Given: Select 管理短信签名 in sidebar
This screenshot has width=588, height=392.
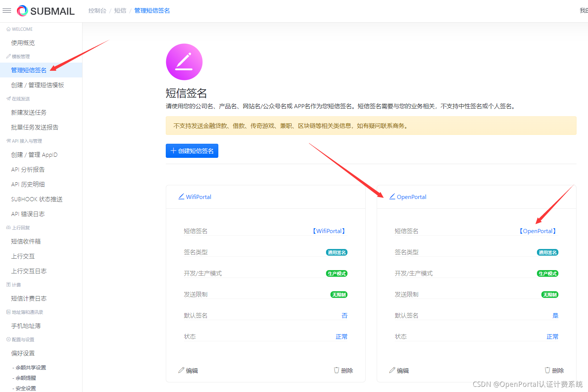Looking at the screenshot, I should click(x=29, y=70).
